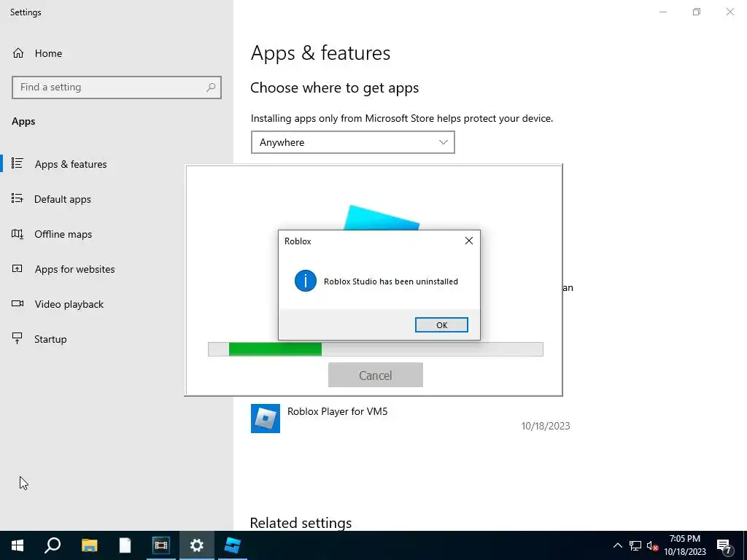Close the Roblox message dialog
Screen dimensions: 747x560
469,241
